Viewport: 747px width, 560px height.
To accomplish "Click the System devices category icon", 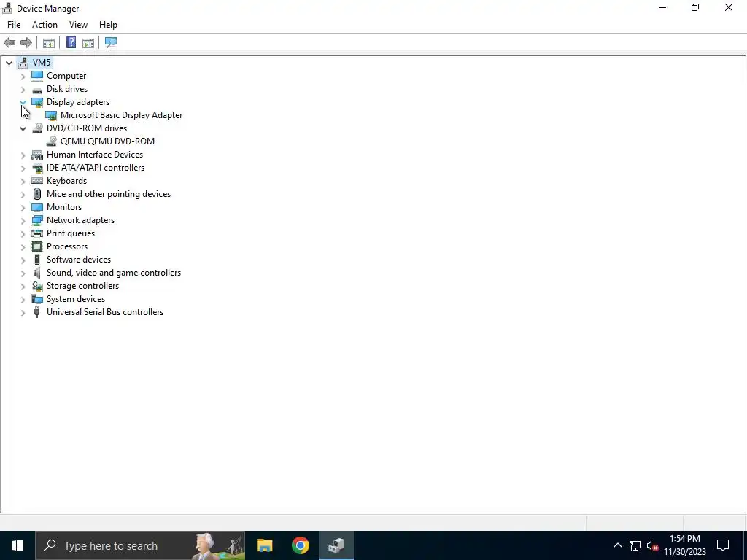I will [37, 299].
